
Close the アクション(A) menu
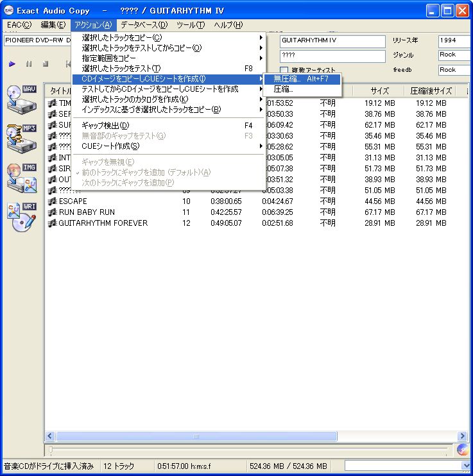coord(94,25)
